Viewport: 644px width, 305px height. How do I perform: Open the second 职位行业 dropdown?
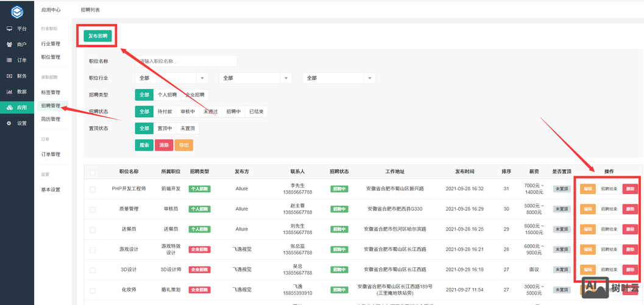tap(257, 78)
